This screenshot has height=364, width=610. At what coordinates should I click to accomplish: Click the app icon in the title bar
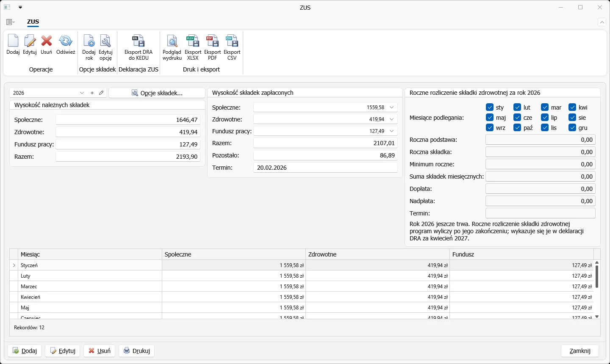(7, 8)
